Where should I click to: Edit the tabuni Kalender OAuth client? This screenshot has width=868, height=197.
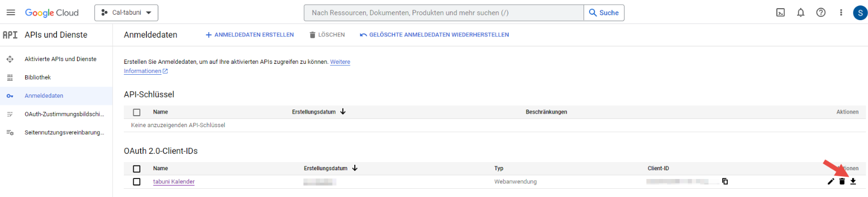click(831, 182)
